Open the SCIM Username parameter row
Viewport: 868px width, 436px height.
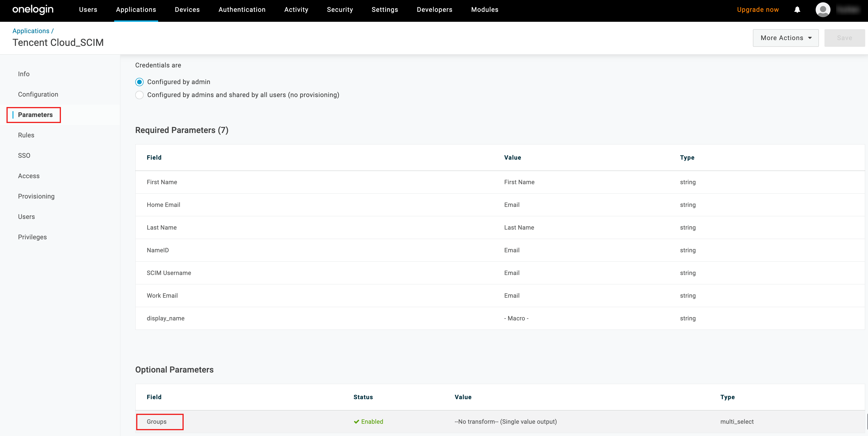click(x=169, y=273)
